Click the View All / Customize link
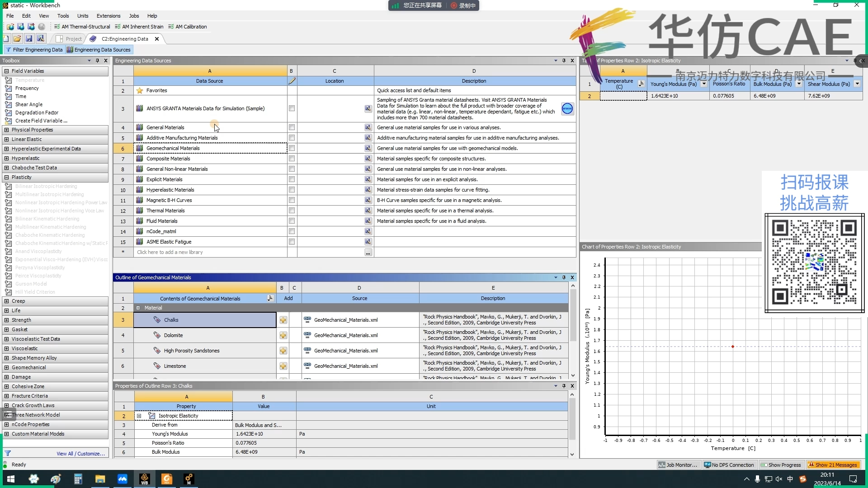868x488 pixels. click(x=80, y=454)
